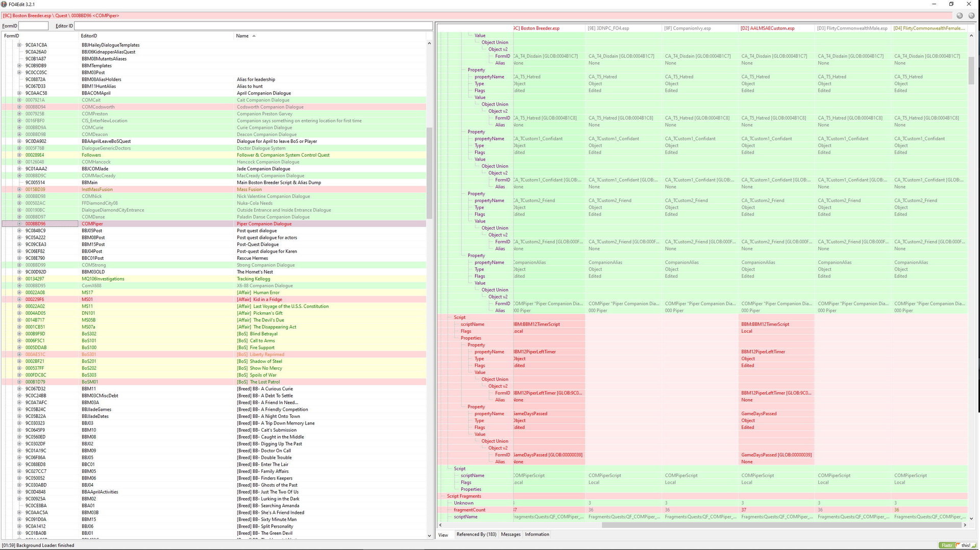Click the Boston Breeder.esp column header
980x550 pixels.
coord(549,28)
